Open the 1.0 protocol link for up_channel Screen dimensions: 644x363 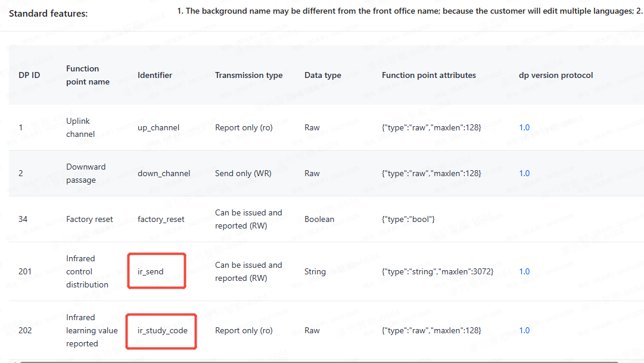coord(524,127)
